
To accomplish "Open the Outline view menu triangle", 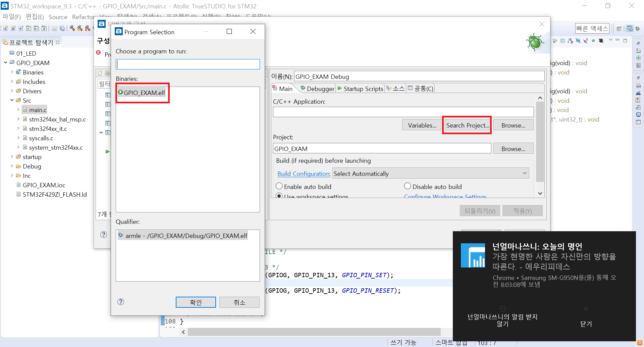I will point(610,40).
